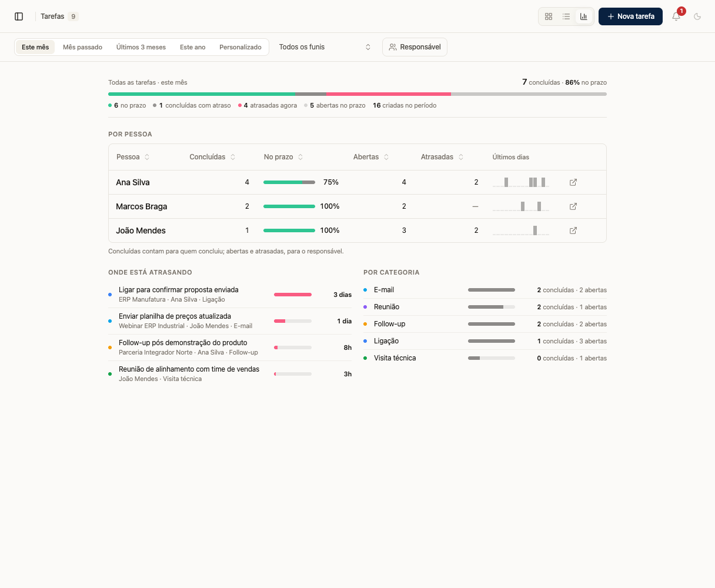
Task: Click the Tarefas page title
Action: pos(52,16)
